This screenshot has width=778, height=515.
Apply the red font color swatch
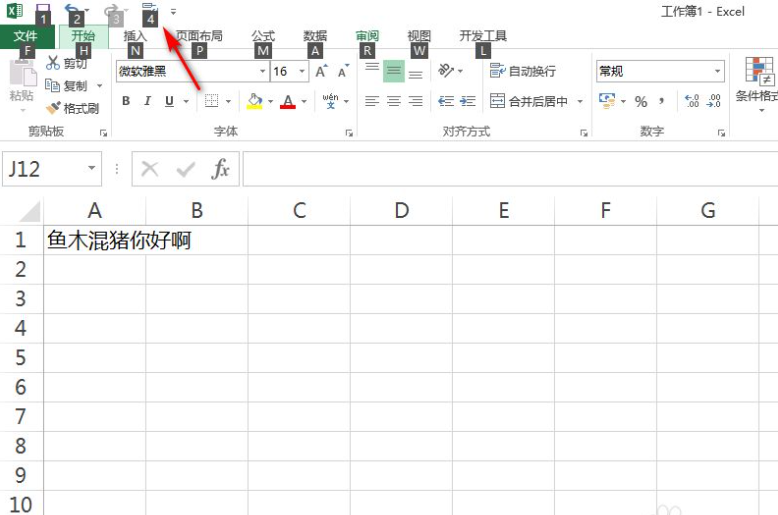[288, 101]
